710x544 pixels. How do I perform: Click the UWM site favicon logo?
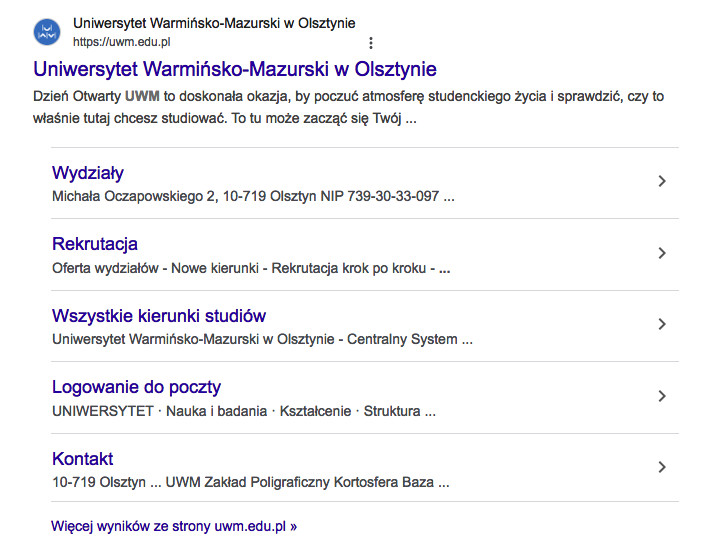47,32
